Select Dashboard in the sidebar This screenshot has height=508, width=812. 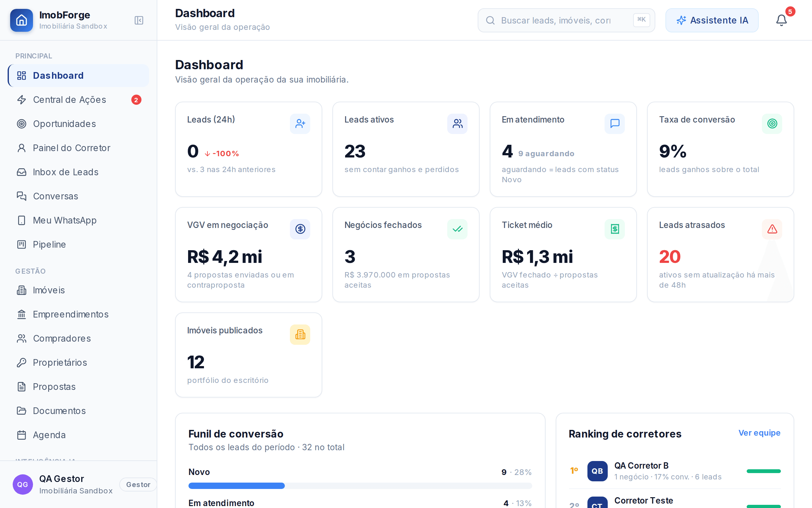pyautogui.click(x=78, y=76)
